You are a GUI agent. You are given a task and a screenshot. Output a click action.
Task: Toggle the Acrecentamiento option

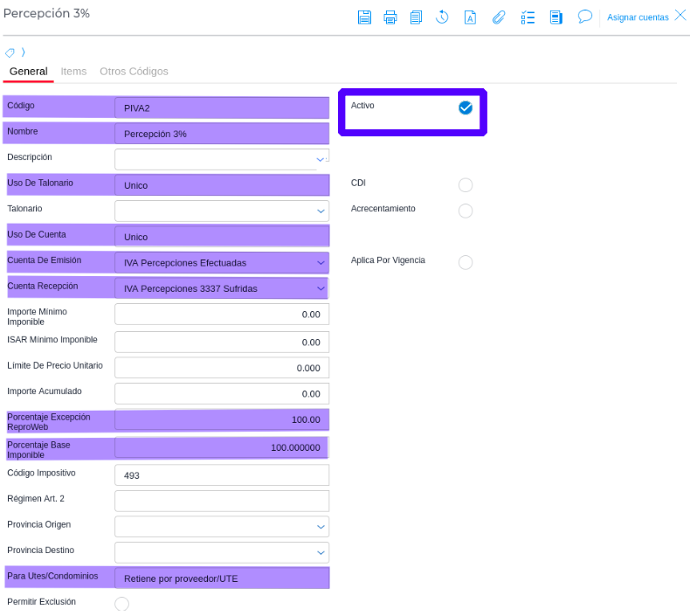(466, 211)
